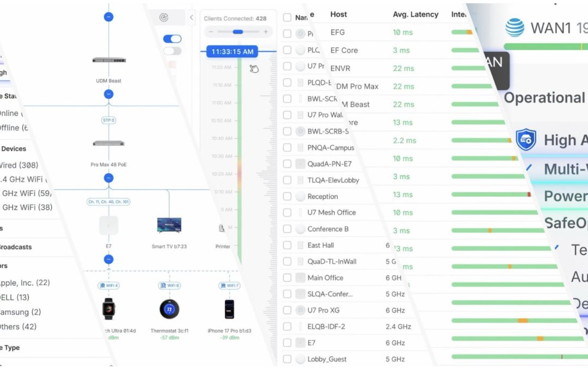
Task: Click the plus zoom button
Action: [266, 32]
